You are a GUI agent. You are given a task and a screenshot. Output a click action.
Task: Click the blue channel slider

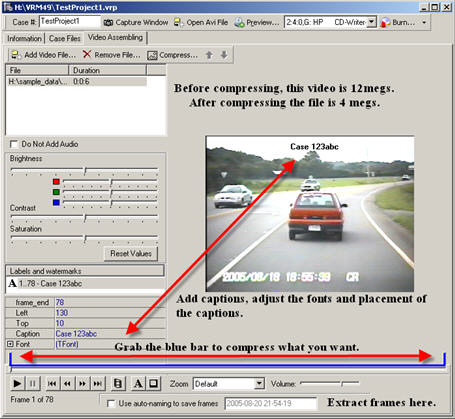click(x=110, y=203)
